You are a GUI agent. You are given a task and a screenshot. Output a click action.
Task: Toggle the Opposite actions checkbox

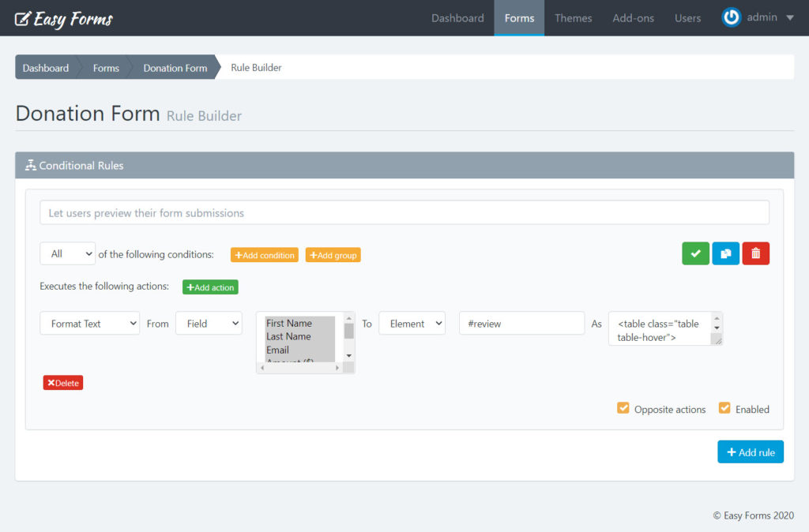tap(623, 408)
